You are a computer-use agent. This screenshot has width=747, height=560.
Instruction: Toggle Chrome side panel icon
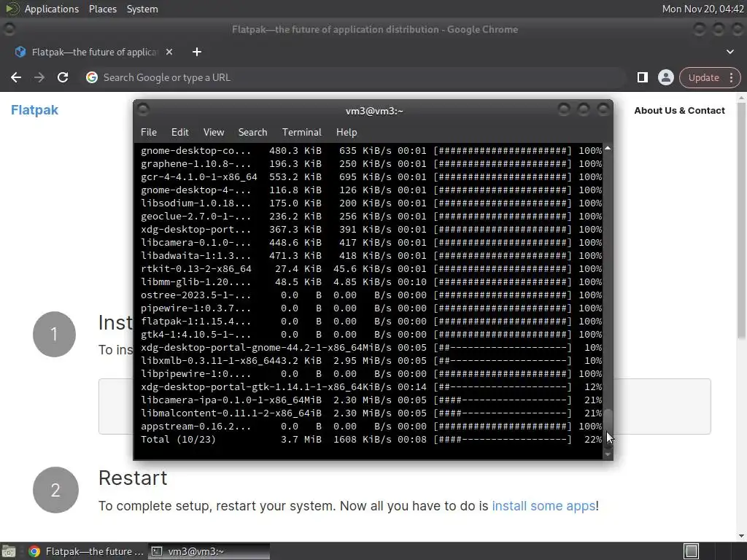(642, 77)
